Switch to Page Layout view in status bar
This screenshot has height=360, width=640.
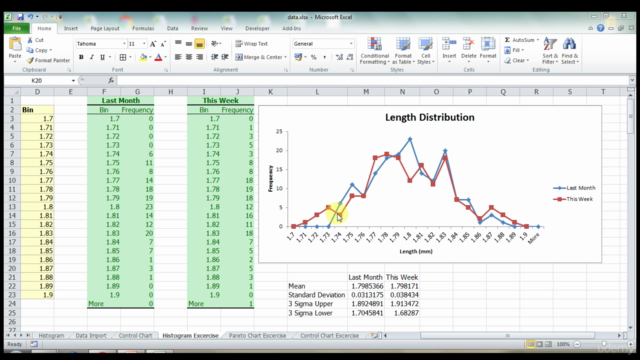(540, 344)
